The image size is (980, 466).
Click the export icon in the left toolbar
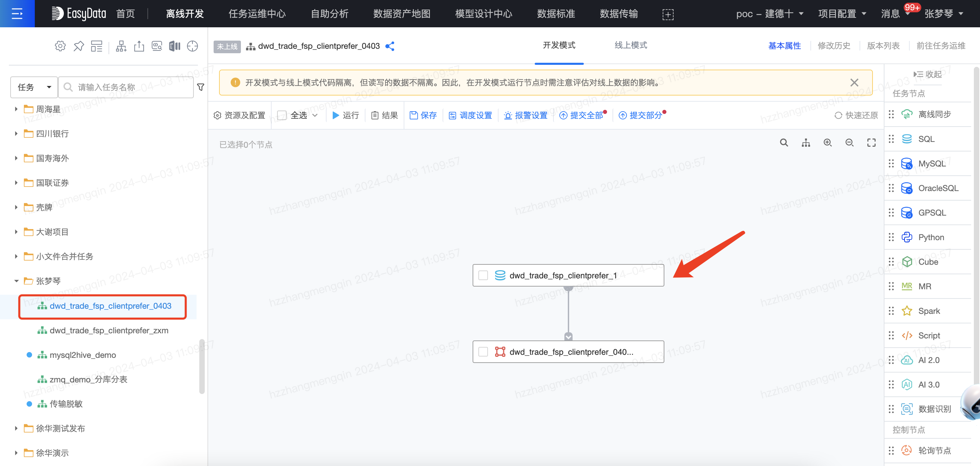tap(139, 46)
